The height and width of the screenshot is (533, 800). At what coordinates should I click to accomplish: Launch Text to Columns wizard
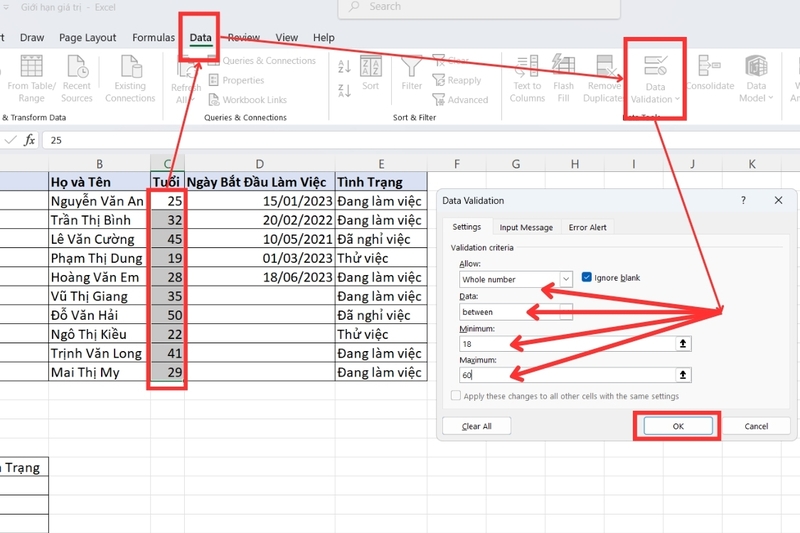527,79
